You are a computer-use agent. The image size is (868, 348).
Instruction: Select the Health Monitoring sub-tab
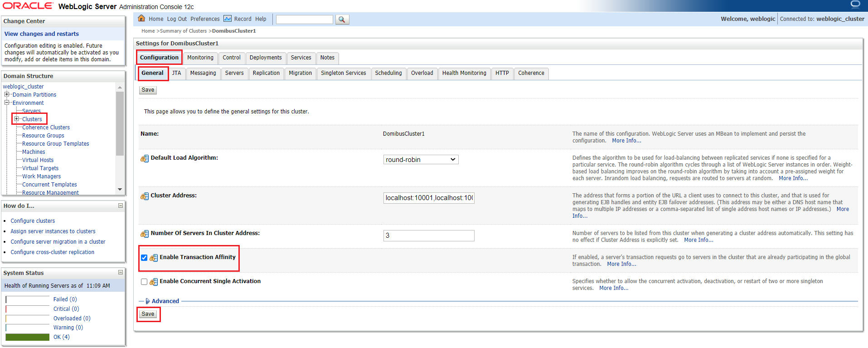coord(464,73)
